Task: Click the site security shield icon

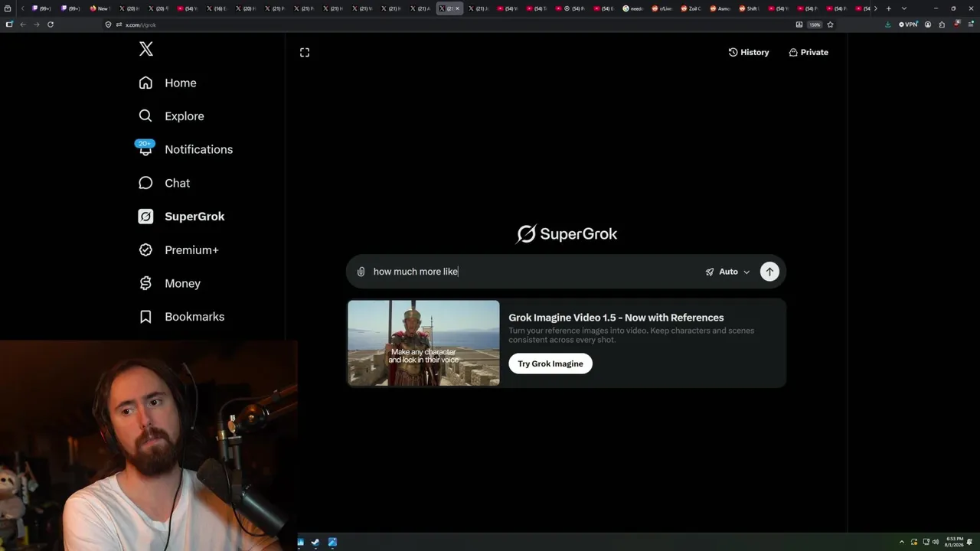Action: pyautogui.click(x=109, y=24)
